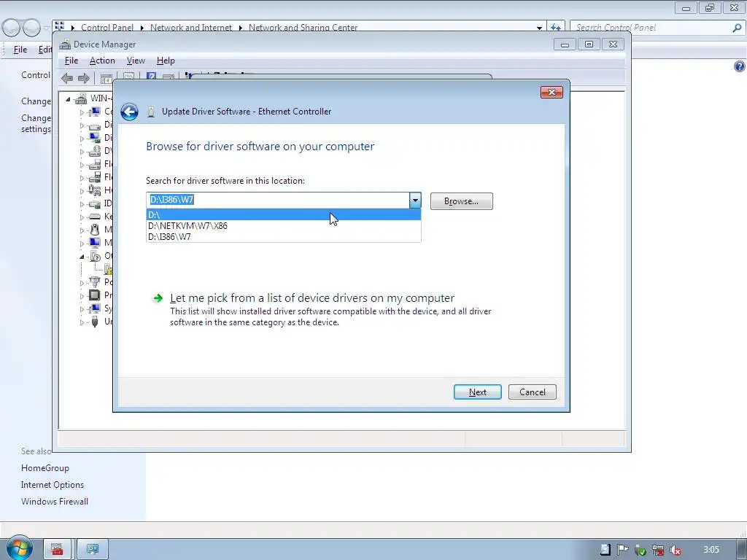Screen dimensions: 747x560
Task: Open the Device Manager taskbar button
Action: pyautogui.click(x=93, y=550)
